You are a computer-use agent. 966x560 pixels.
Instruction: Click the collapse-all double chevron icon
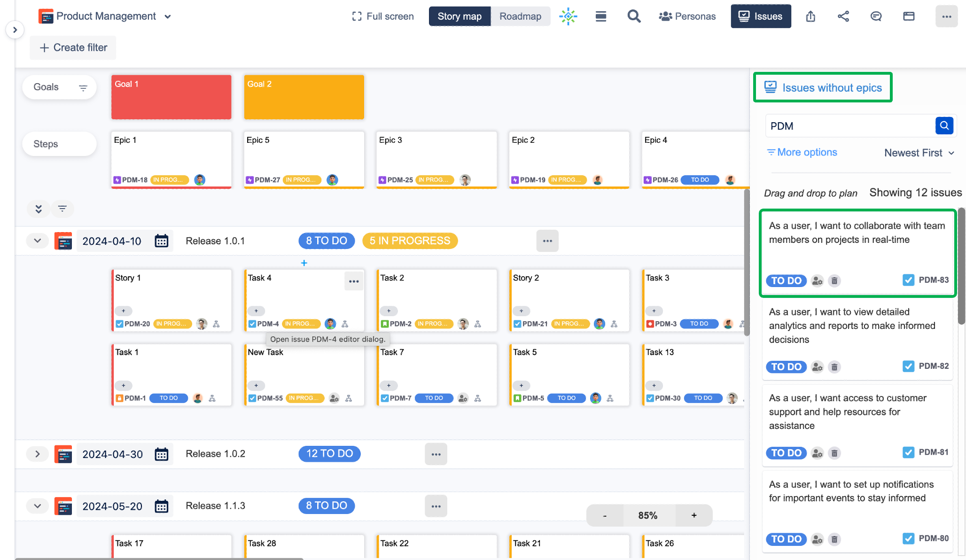tap(39, 209)
